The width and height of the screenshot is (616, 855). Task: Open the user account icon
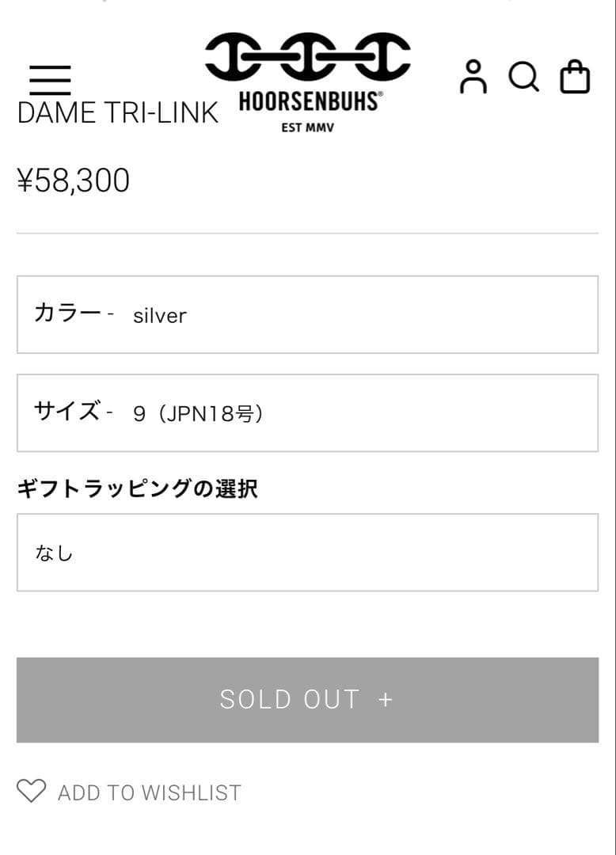473,77
